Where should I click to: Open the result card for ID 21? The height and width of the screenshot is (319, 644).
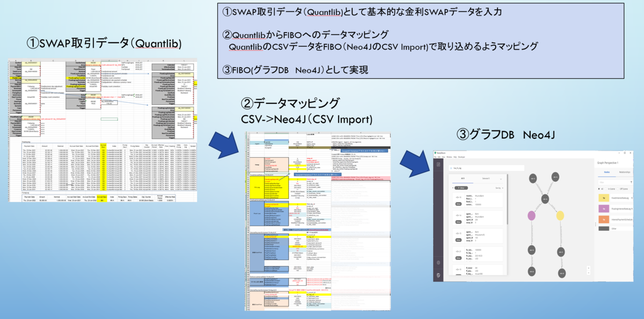click(478, 254)
